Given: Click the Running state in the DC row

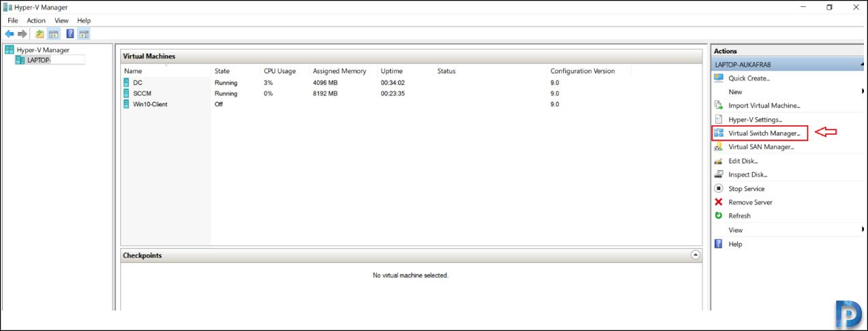Looking at the screenshot, I should click(226, 82).
